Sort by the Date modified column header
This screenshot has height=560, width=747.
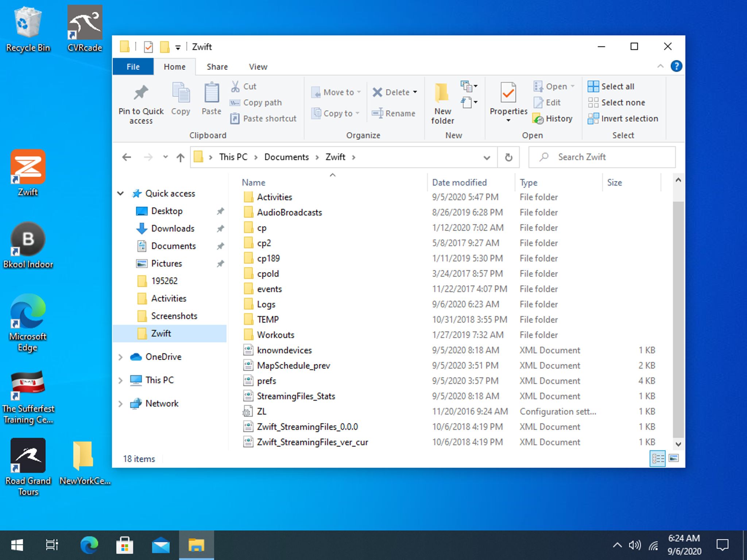click(459, 182)
